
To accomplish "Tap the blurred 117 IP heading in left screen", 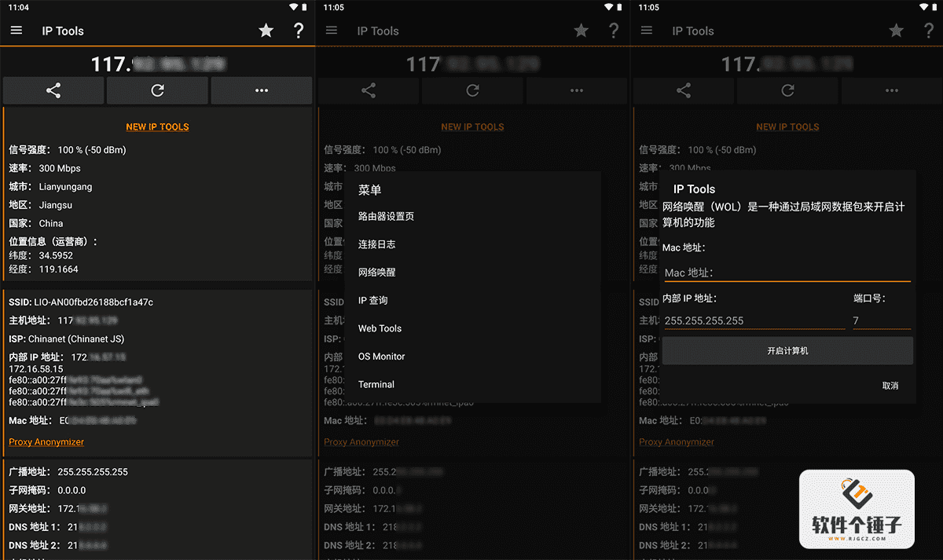I will pyautogui.click(x=157, y=64).
